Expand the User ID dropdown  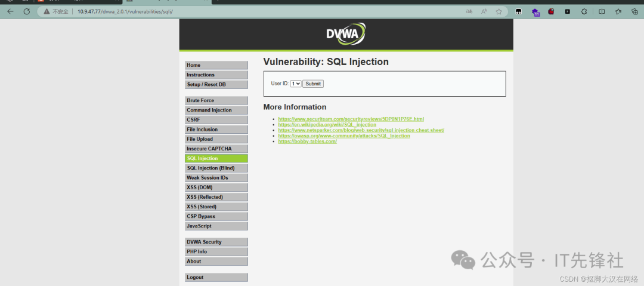[296, 84]
